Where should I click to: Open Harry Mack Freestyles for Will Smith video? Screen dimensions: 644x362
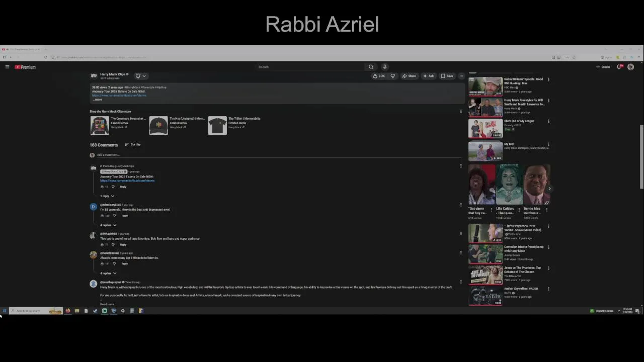pyautogui.click(x=486, y=107)
